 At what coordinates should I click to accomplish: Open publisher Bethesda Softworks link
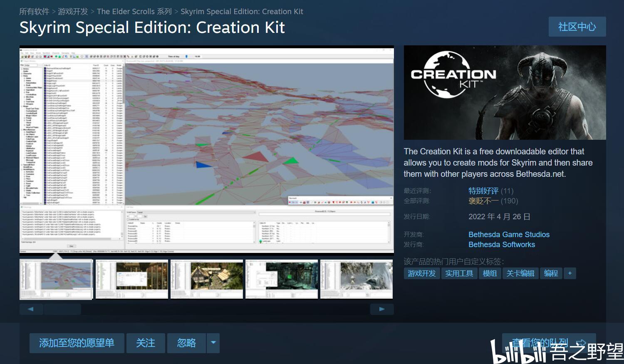click(x=502, y=245)
